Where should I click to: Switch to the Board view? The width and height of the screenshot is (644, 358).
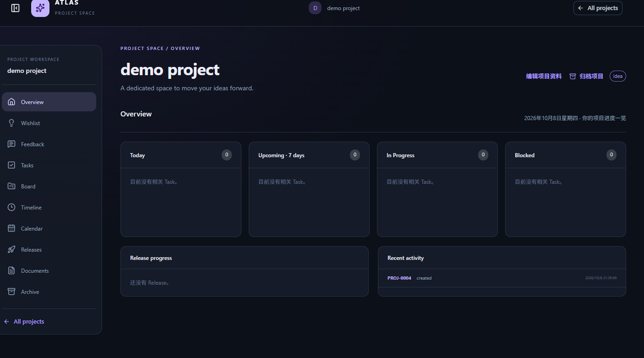coord(49,186)
